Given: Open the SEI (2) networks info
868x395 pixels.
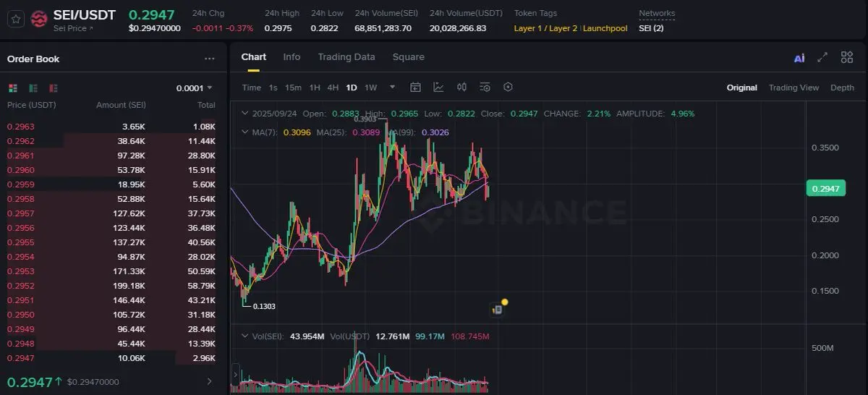Looking at the screenshot, I should point(651,28).
